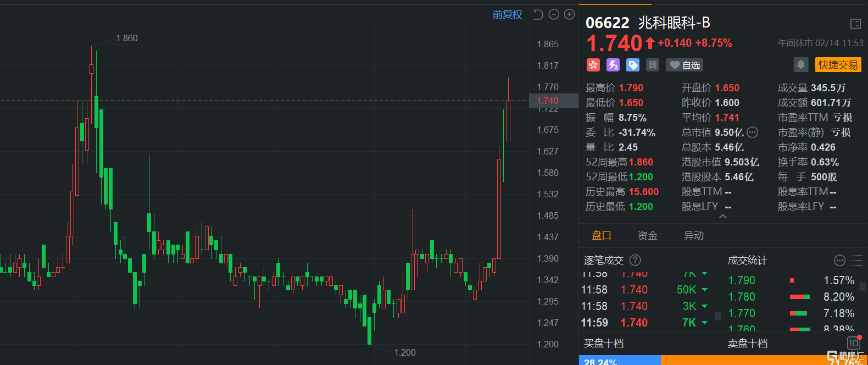Open the list view icon beside 成交统计
This screenshot has height=365, width=868.
coord(857,260)
